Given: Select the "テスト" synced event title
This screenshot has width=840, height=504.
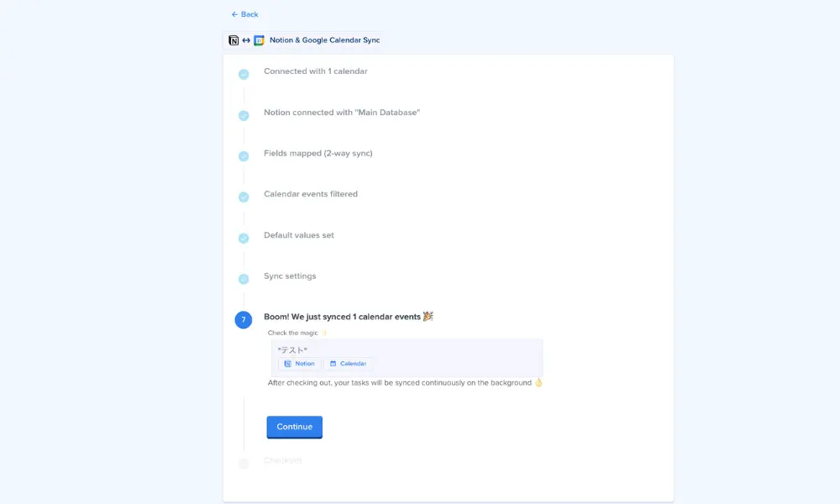Looking at the screenshot, I should 292,350.
